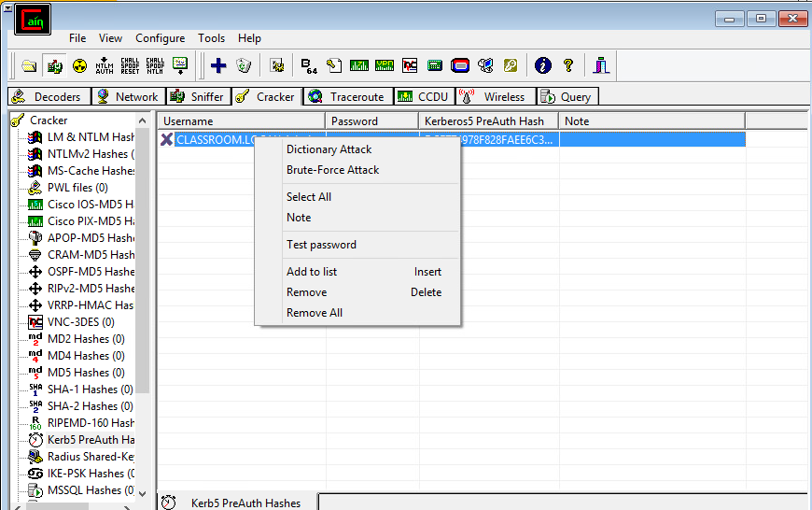Open the View menu
This screenshot has width=812, height=510.
point(110,38)
